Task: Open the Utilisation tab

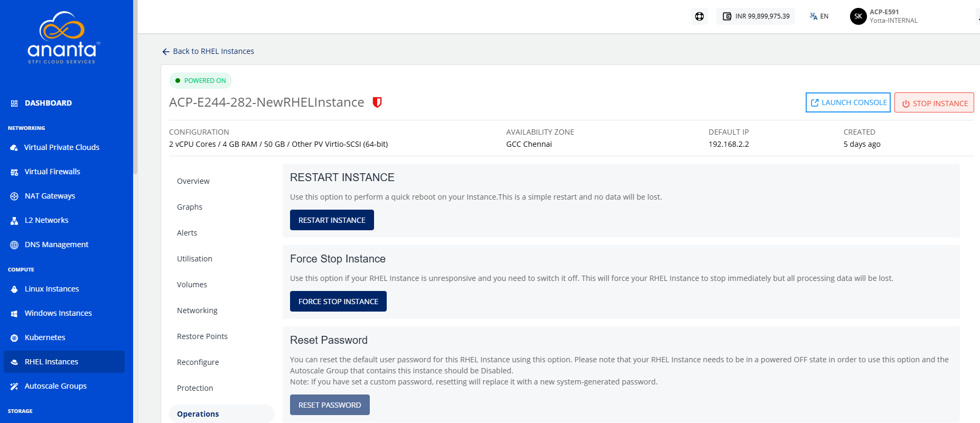Action: click(194, 259)
